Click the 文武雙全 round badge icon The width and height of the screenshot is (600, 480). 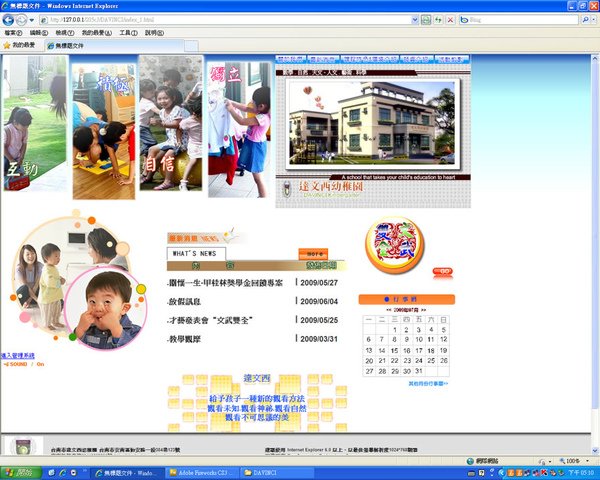pos(395,245)
